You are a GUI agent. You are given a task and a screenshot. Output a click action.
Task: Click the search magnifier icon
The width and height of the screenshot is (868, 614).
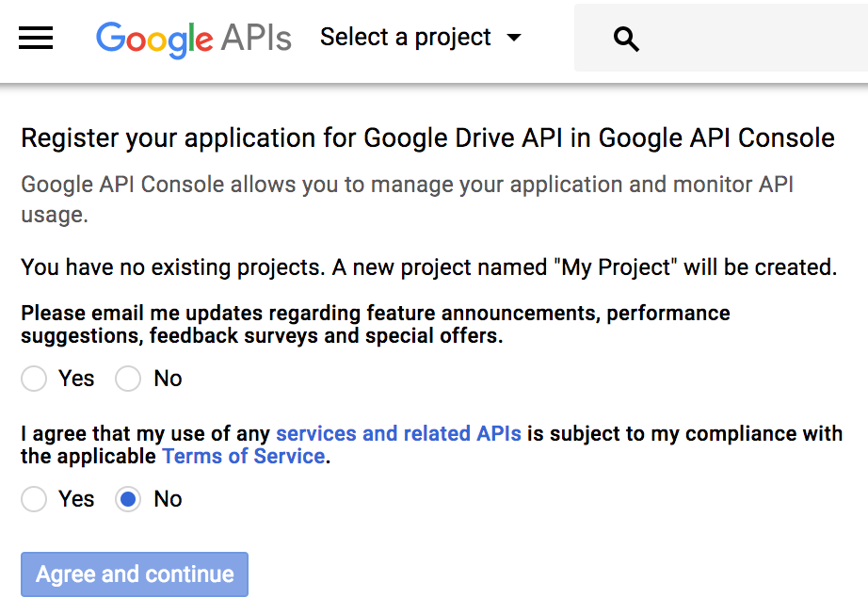pyautogui.click(x=625, y=40)
